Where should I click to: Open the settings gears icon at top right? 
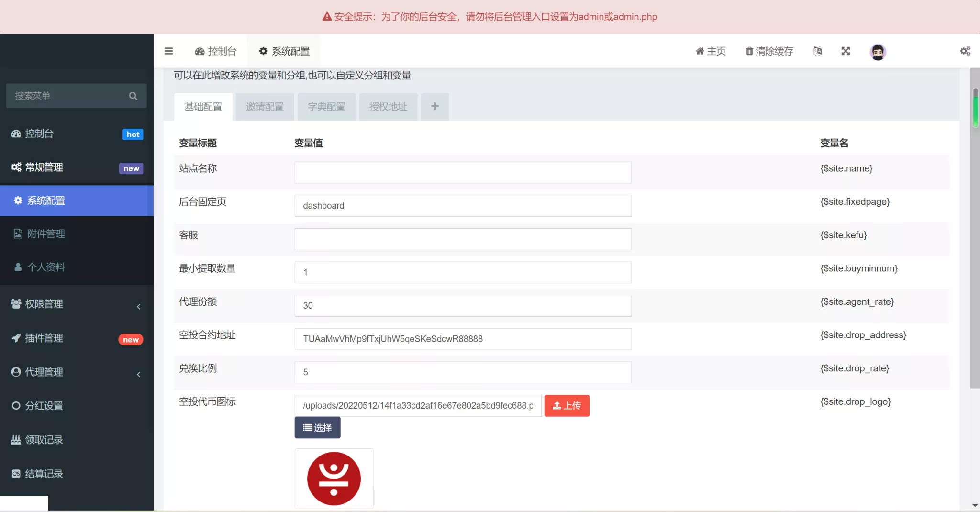tap(965, 51)
